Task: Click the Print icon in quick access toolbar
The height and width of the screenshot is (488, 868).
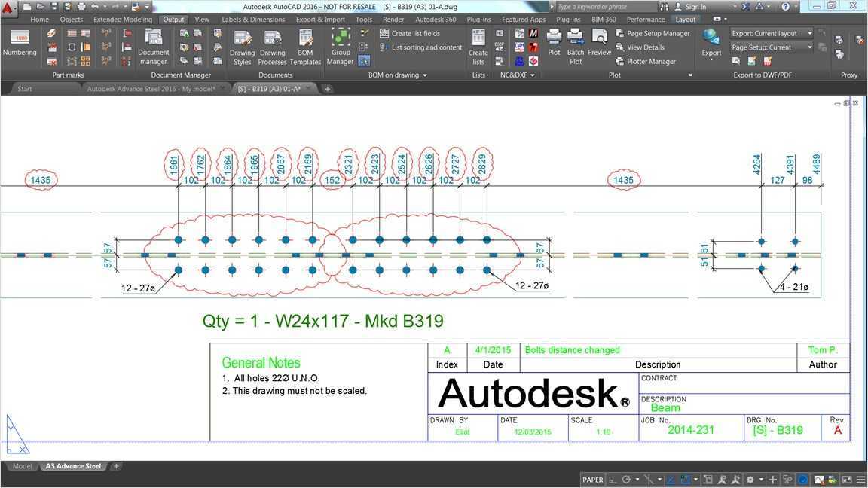Action: [x=81, y=7]
